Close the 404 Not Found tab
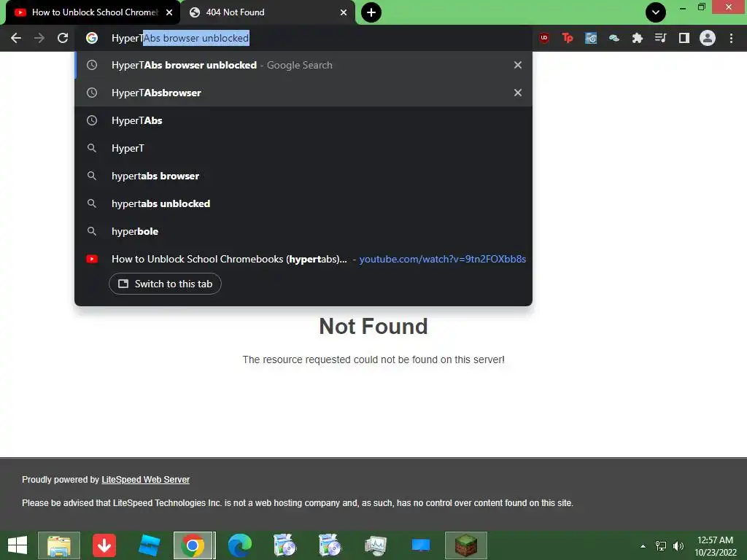The width and height of the screenshot is (747, 560). tap(344, 12)
